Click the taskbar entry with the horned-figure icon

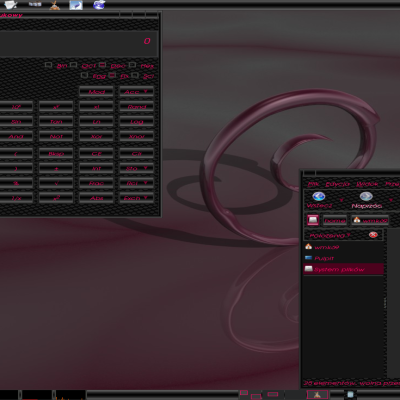pyautogui.click(x=317, y=395)
